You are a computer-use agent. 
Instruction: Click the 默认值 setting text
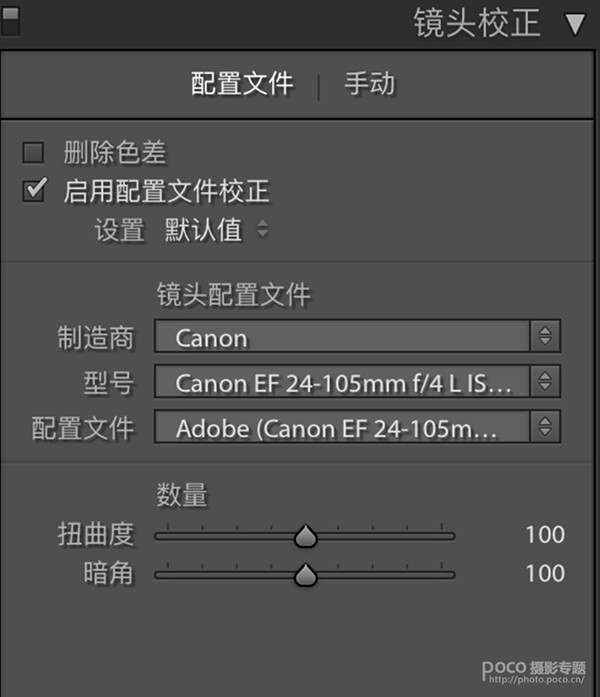click(203, 230)
